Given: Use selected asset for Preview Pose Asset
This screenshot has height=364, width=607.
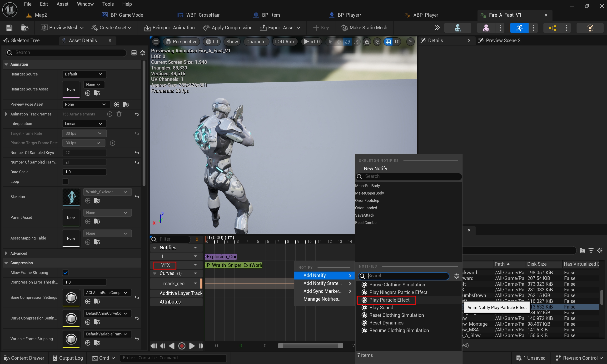Looking at the screenshot, I should click(116, 105).
